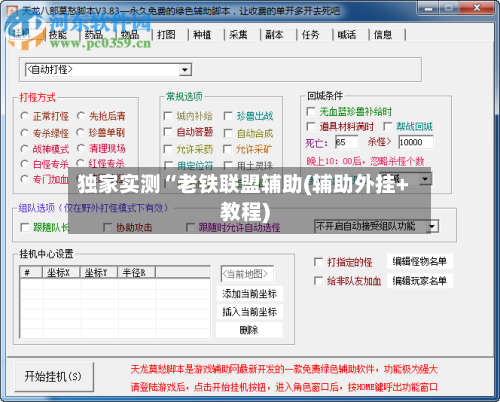Viewport: 500px width, 402px height.
Task: Click the 请登陆游戏后 instruction line
Action: 284,387
